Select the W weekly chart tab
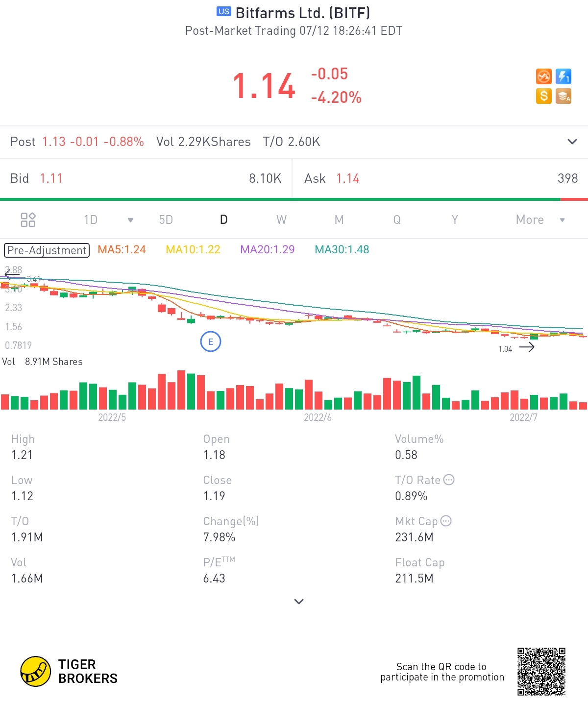Image resolution: width=588 pixels, height=728 pixels. click(281, 219)
